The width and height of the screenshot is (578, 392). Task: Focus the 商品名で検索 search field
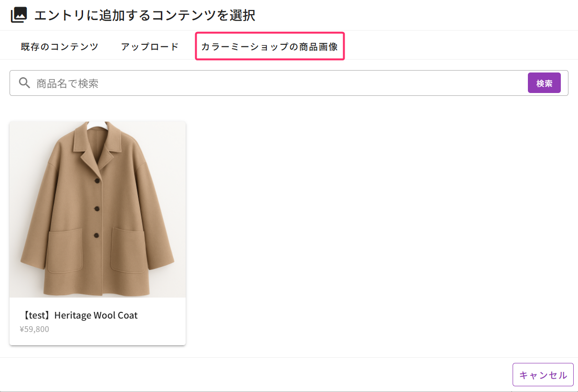[x=277, y=83]
